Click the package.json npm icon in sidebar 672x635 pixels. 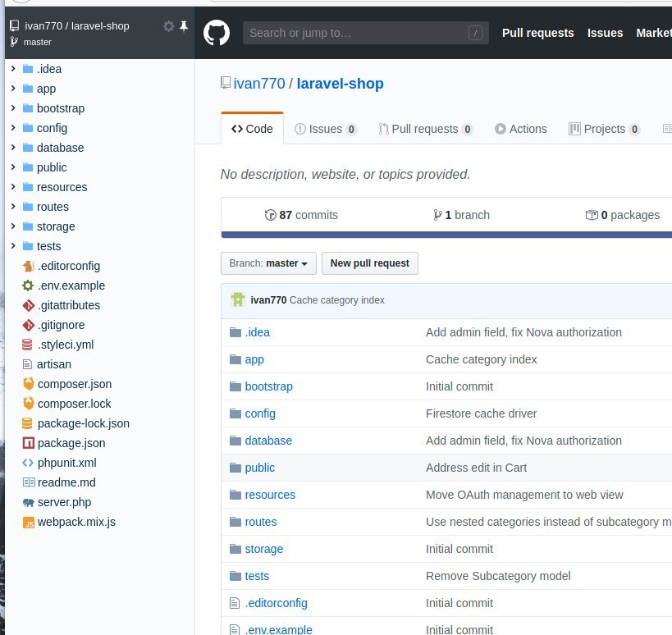(28, 443)
